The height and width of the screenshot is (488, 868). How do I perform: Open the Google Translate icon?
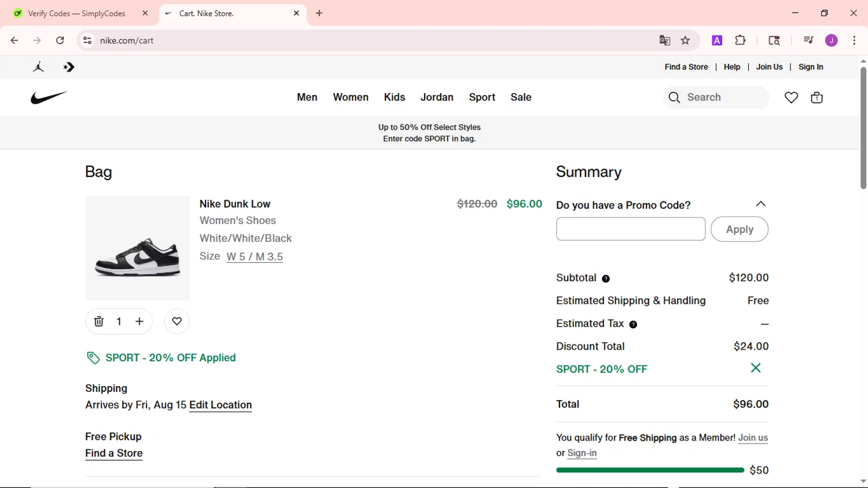(665, 41)
